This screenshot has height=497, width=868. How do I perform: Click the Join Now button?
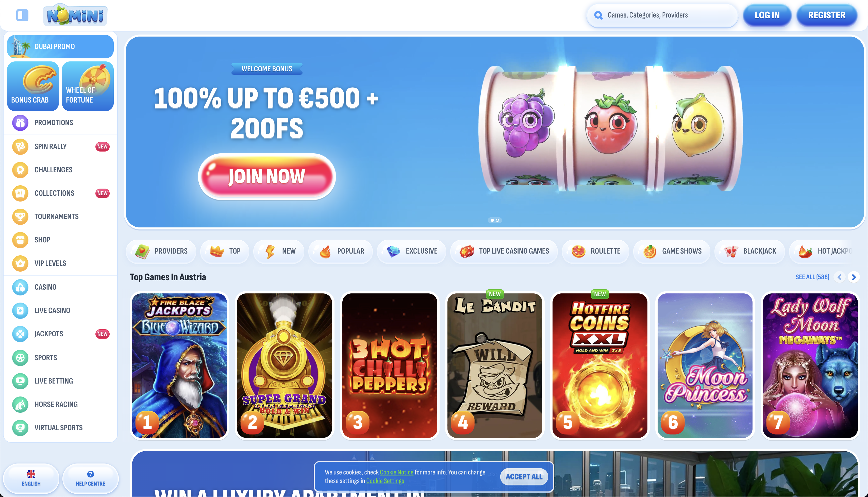[x=267, y=176]
